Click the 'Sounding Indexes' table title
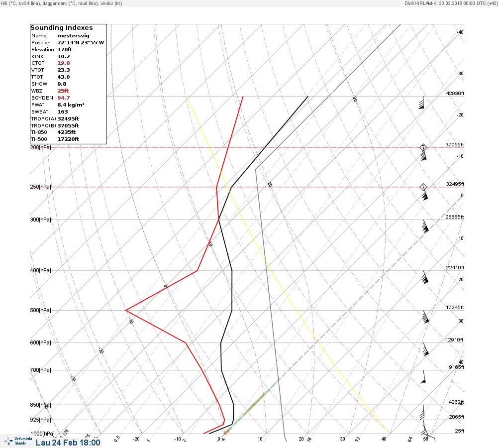 (x=62, y=28)
